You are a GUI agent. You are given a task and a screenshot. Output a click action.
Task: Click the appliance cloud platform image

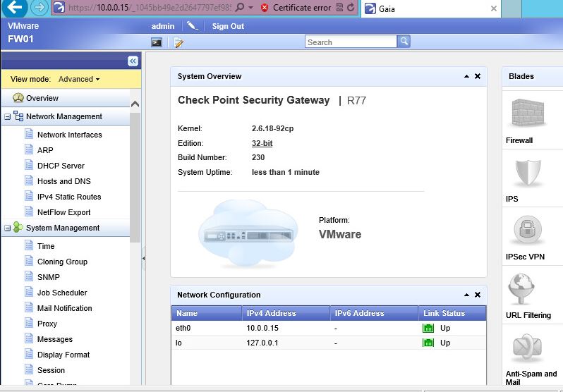pyautogui.click(x=248, y=233)
